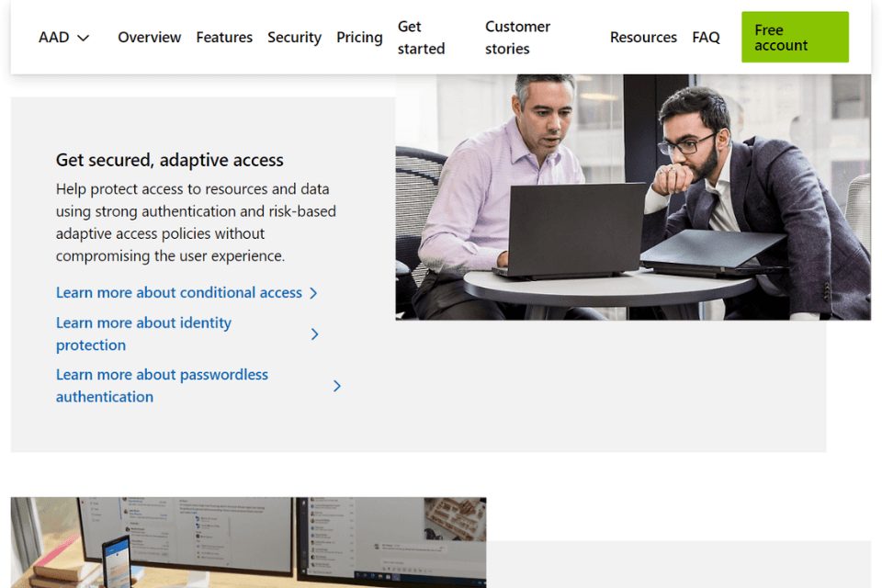The height and width of the screenshot is (588, 882).
Task: Click the photo of two men at laptop
Action: point(632,198)
